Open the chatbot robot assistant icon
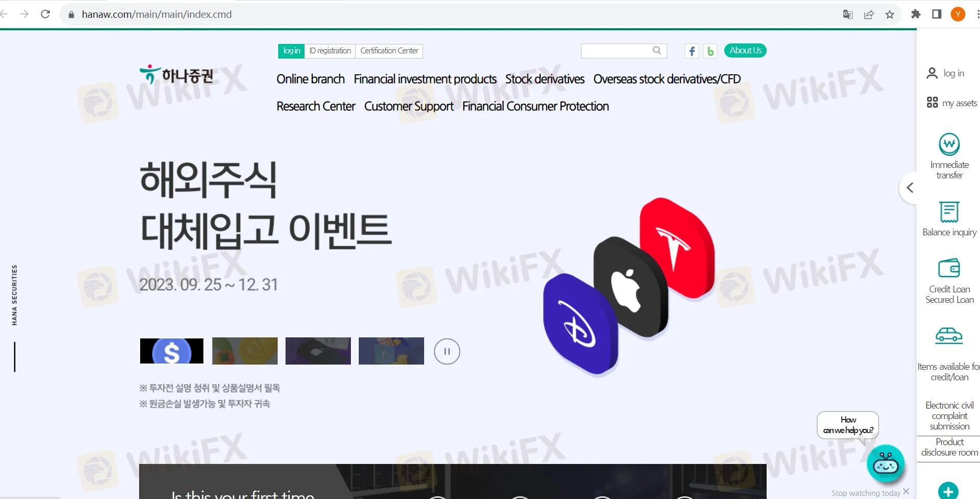 coord(885,464)
